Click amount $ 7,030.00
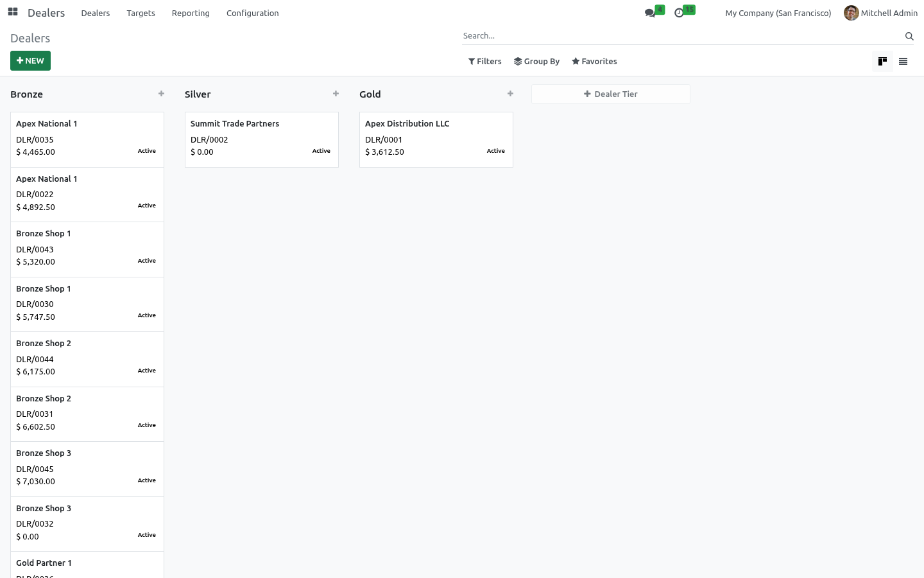924x578 pixels. tap(35, 482)
